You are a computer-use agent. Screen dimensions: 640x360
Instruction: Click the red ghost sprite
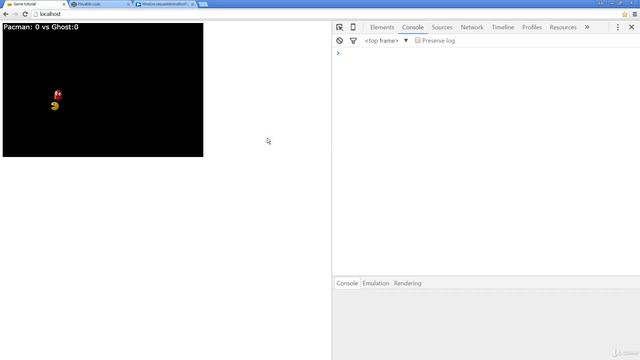58,95
